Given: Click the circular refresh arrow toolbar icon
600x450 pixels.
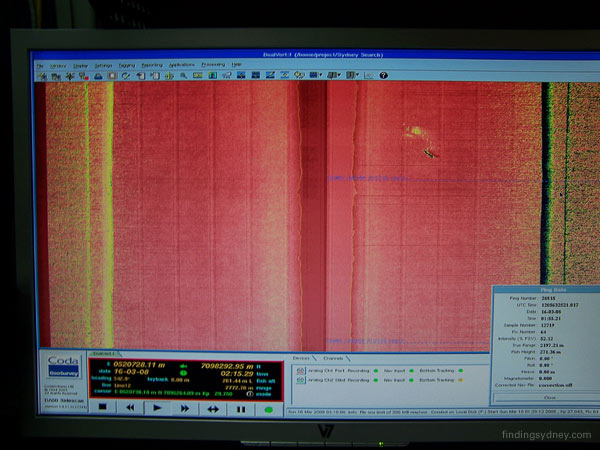Looking at the screenshot, I should coord(126,76).
